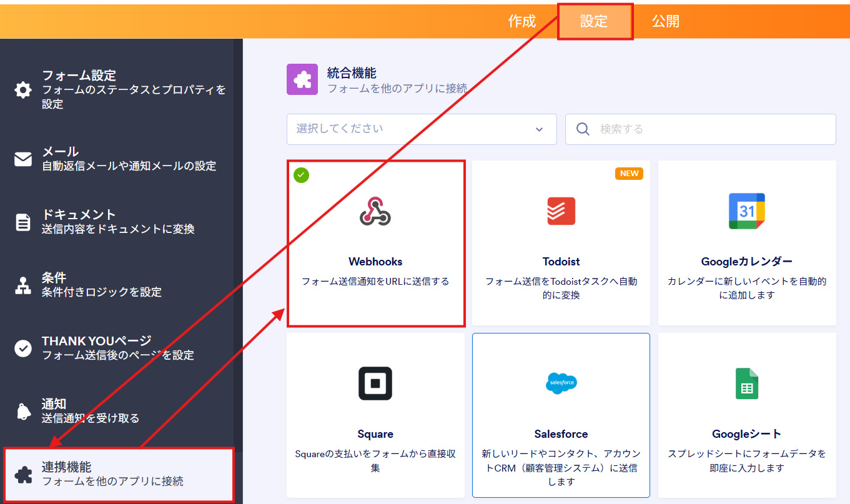This screenshot has height=504, width=850.
Task: Open ドキュメント in the sidebar
Action: [x=117, y=222]
